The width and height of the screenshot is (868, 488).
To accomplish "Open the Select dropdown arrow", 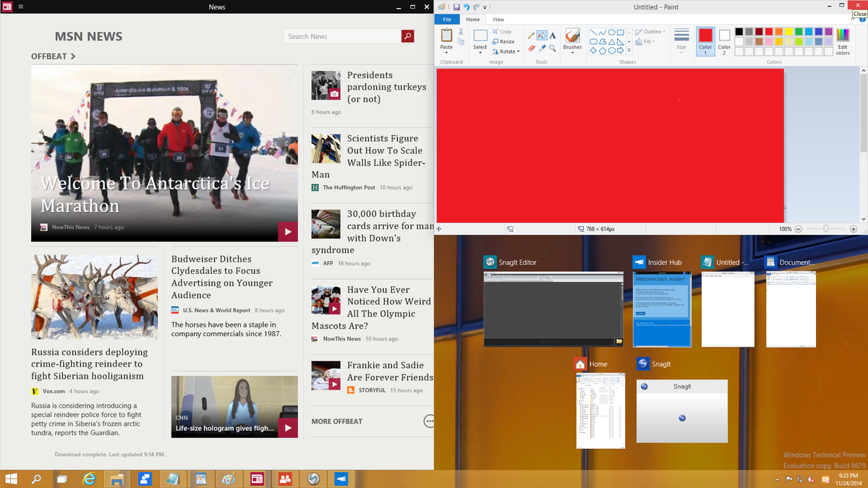I will (x=480, y=52).
